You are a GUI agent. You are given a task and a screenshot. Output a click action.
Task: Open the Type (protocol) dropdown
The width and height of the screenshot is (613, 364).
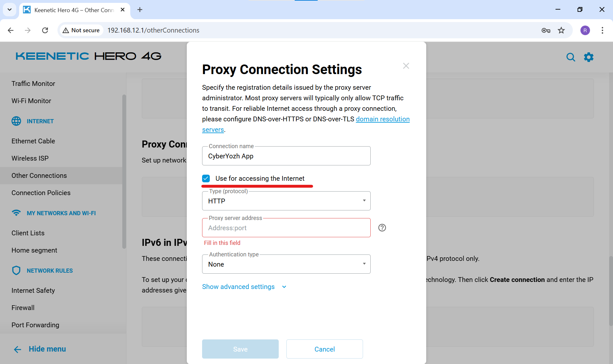point(286,201)
